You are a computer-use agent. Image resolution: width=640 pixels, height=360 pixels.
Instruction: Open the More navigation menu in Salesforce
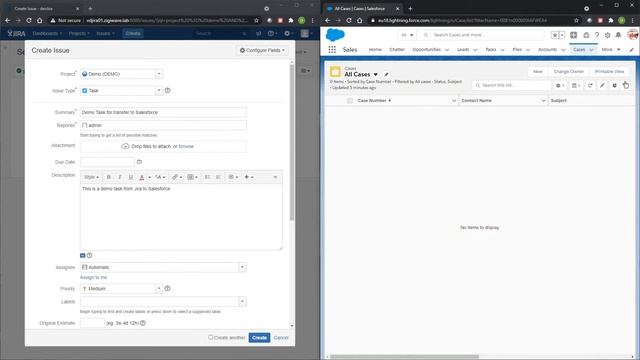611,49
